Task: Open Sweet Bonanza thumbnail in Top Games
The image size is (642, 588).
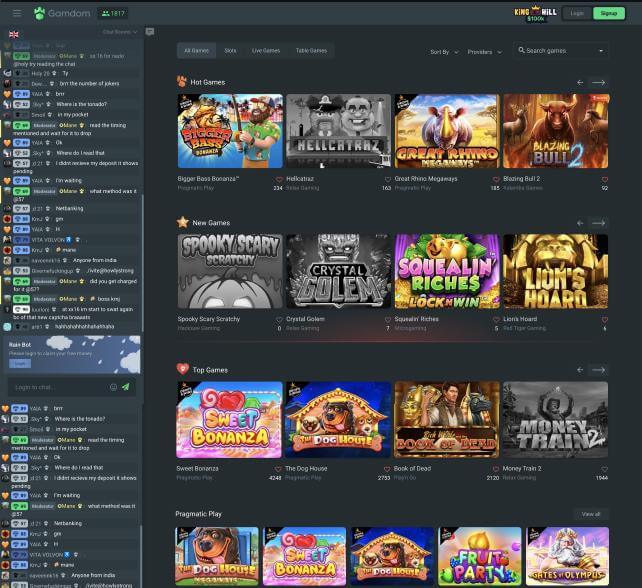Action: [229, 420]
